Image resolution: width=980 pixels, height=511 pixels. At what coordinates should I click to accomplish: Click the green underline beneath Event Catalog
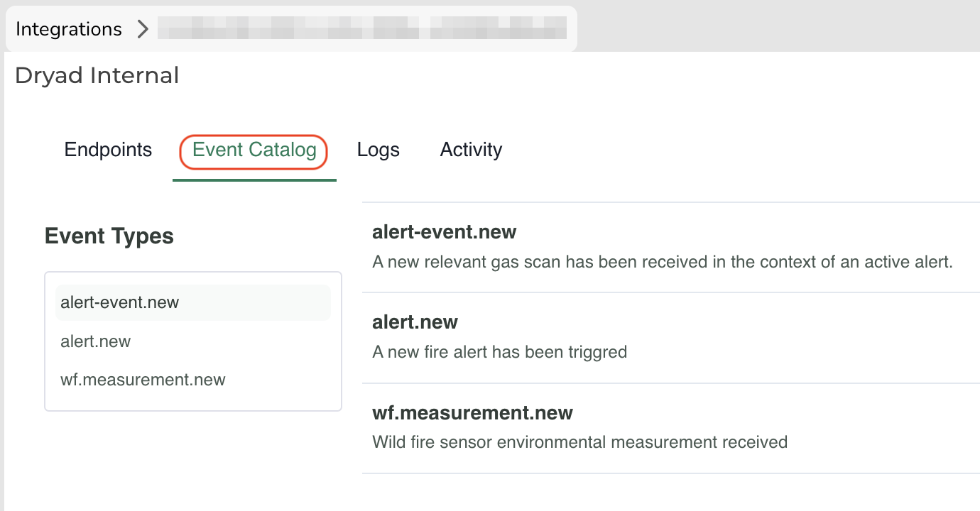pos(254,180)
